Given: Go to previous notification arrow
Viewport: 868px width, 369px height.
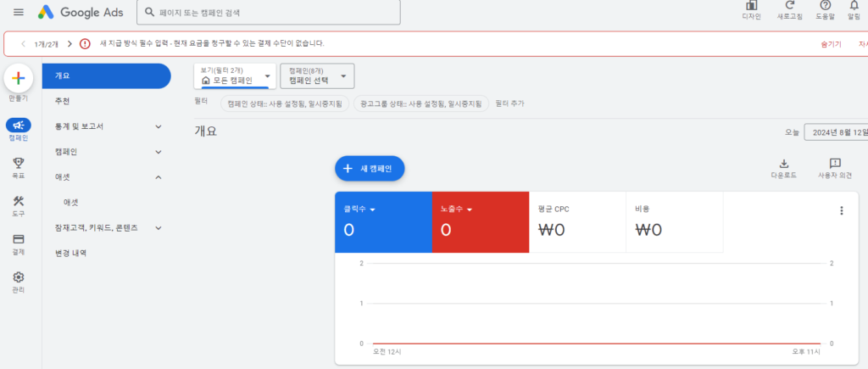Looking at the screenshot, I should [x=23, y=44].
